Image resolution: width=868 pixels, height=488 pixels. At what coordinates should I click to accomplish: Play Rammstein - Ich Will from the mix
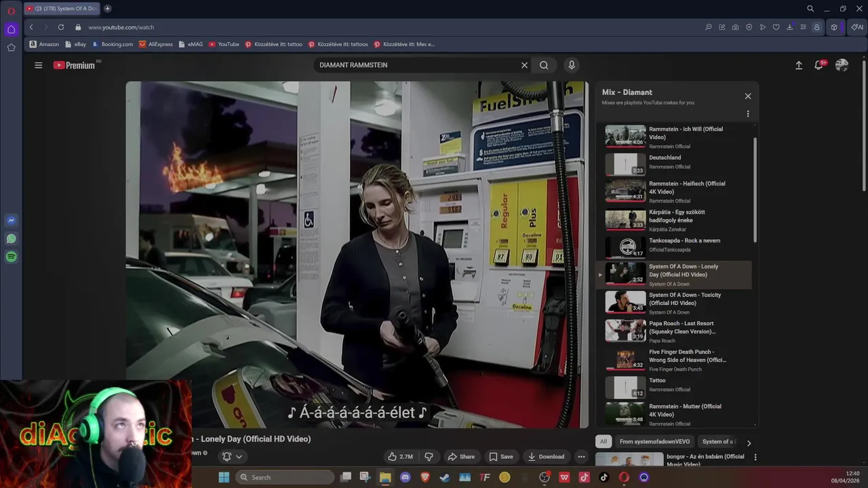675,136
